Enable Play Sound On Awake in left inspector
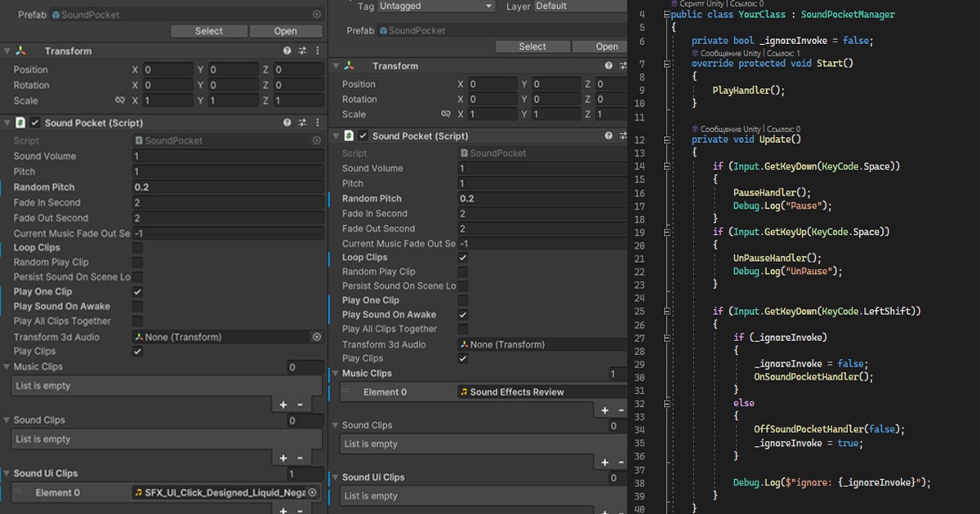980x514 pixels. (x=137, y=307)
